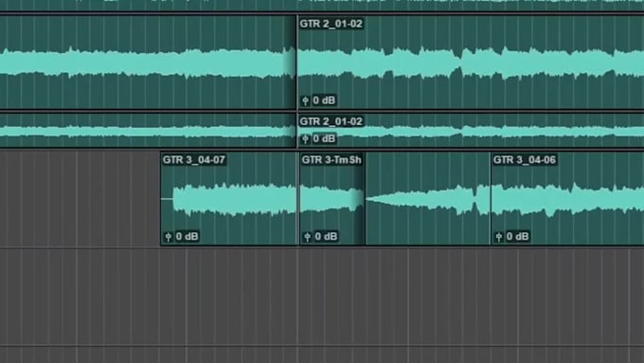Click the GTR 3_04-07 clip name label
644x363 pixels.
click(194, 160)
